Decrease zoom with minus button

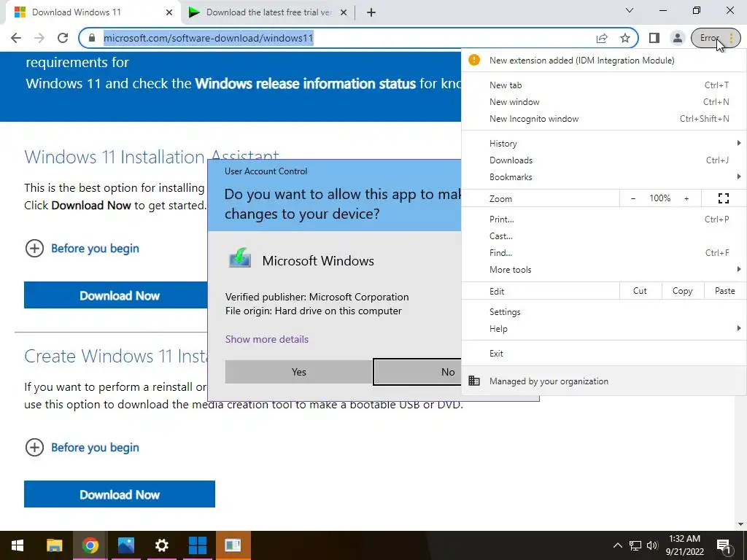click(633, 198)
